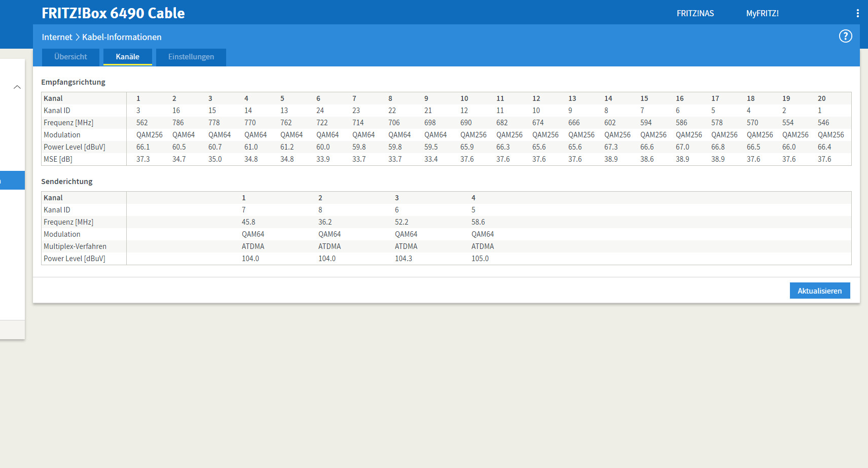The image size is (868, 468).
Task: Click the Kabel-Informationen breadcrumb
Action: (x=122, y=37)
